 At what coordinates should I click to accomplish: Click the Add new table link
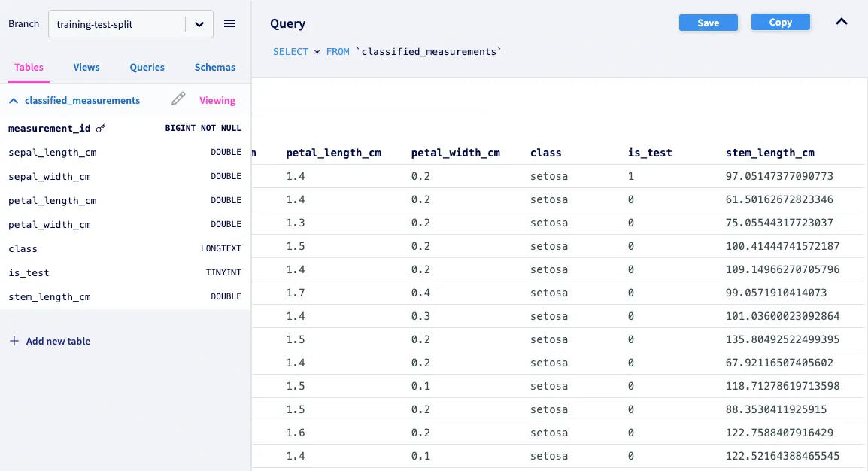click(58, 341)
